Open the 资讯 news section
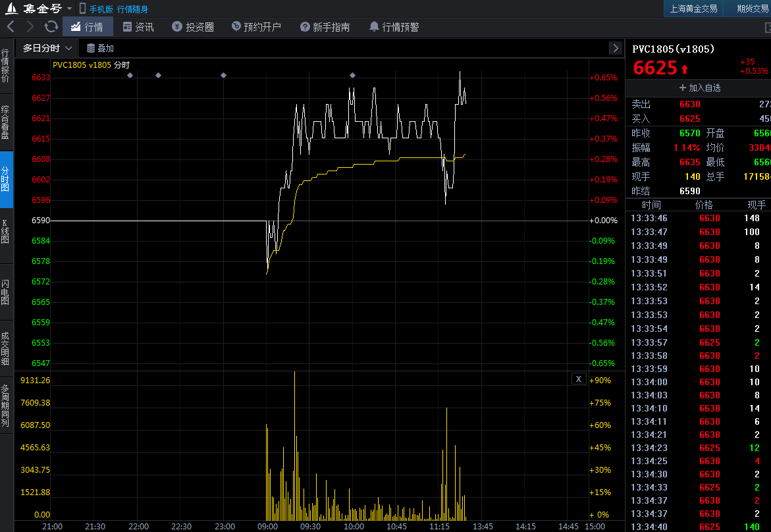The height and width of the screenshot is (532, 771). pyautogui.click(x=138, y=27)
